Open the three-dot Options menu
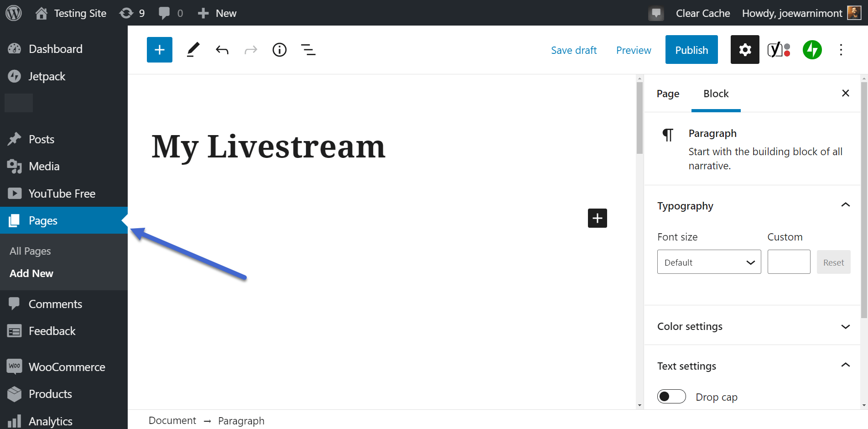The image size is (868, 429). click(841, 50)
